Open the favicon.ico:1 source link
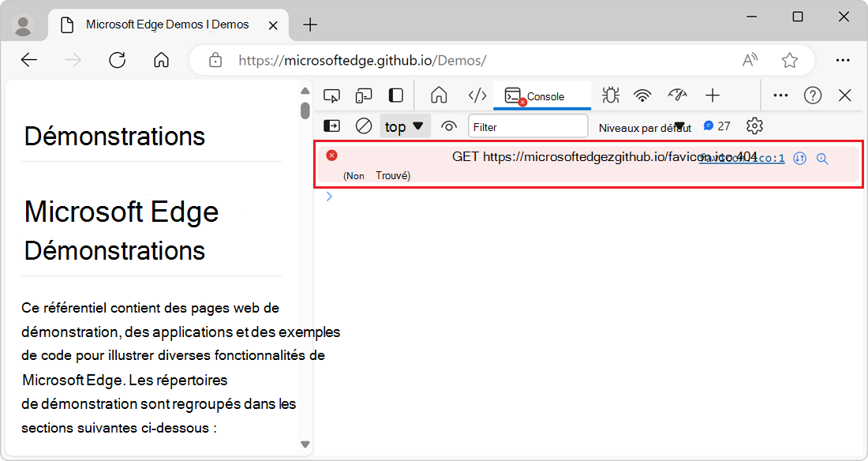 click(741, 158)
